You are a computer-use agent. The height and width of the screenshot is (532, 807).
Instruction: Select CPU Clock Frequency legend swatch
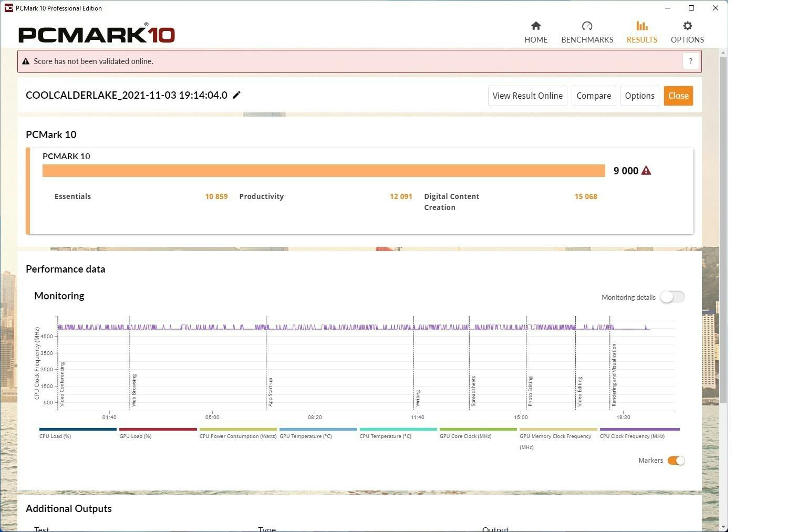tap(639, 430)
